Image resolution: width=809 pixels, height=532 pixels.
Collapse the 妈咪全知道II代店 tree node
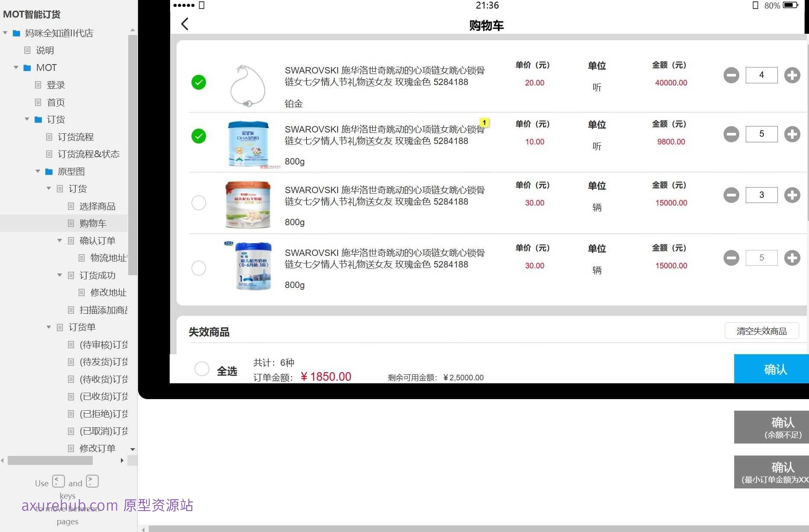pyautogui.click(x=5, y=33)
